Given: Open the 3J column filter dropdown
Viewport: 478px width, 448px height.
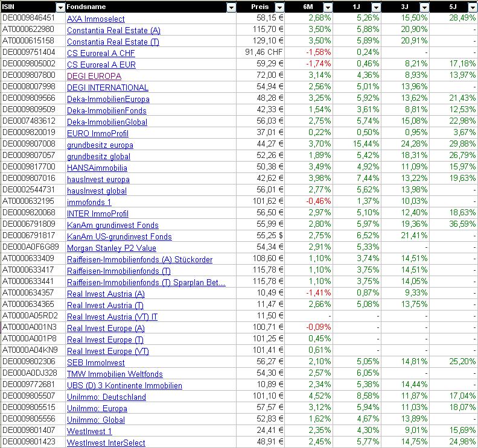Looking at the screenshot, I should click(x=425, y=7).
